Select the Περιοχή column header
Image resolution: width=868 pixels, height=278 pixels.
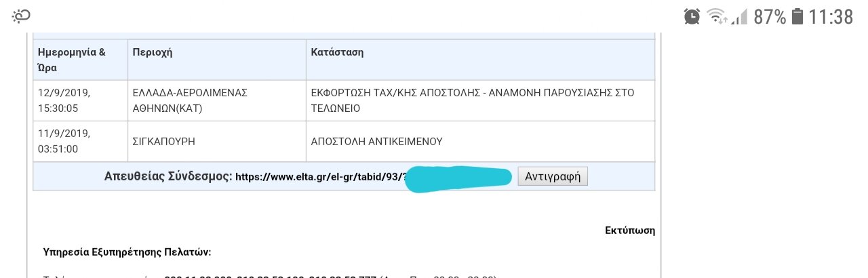pos(217,60)
